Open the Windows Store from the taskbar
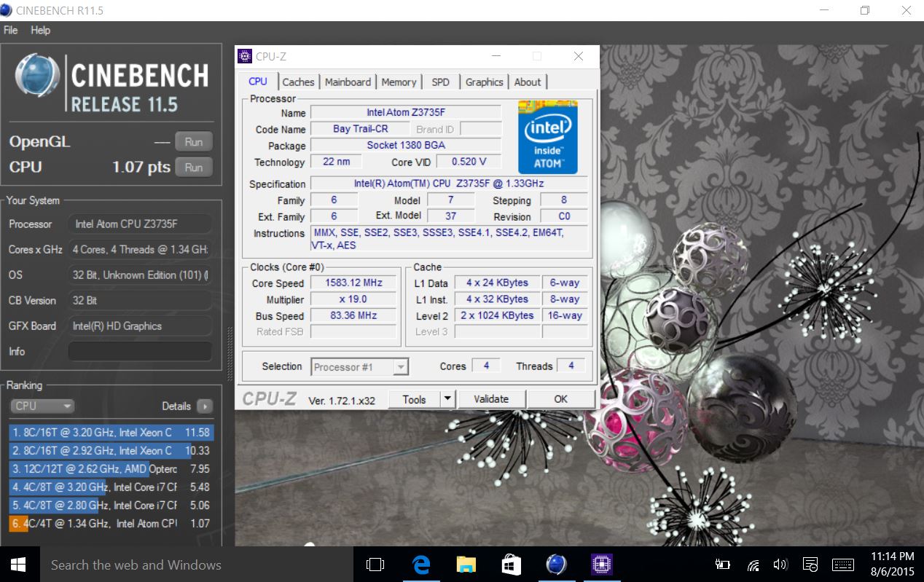 point(511,565)
